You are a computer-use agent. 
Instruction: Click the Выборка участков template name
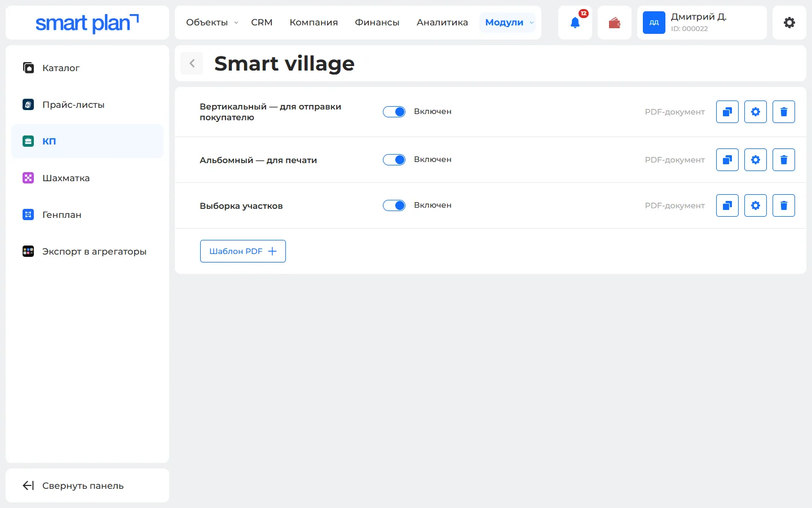(x=241, y=206)
